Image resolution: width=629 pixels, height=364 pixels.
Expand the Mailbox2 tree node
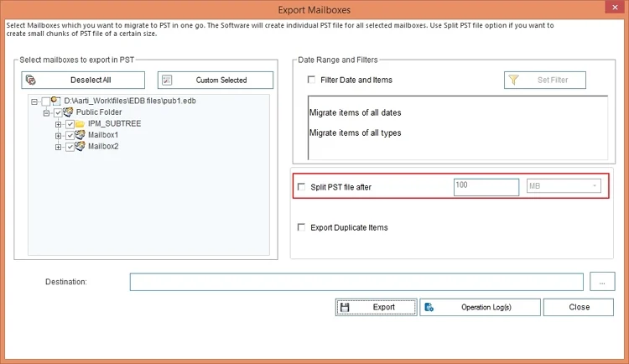point(59,147)
